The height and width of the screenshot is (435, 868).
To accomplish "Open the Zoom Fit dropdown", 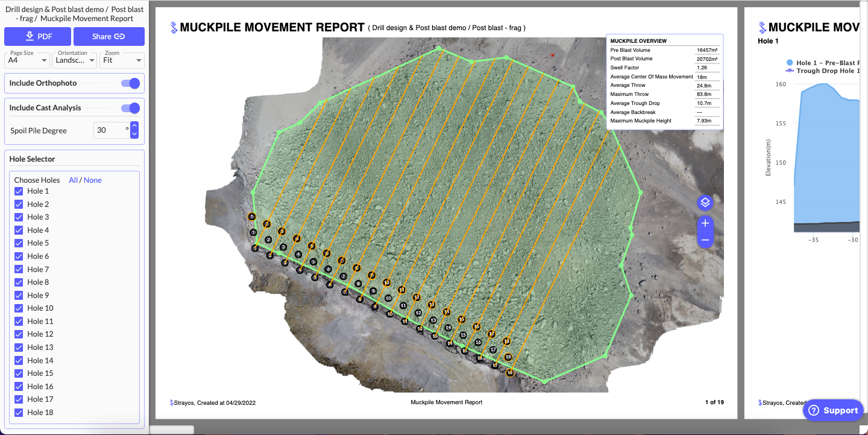I will 122,60.
